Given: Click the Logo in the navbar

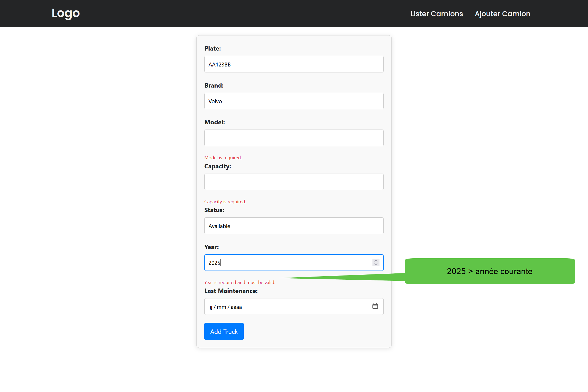Looking at the screenshot, I should click(66, 13).
